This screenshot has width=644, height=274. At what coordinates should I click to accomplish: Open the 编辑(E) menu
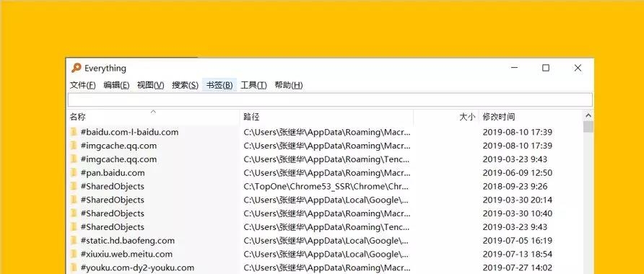[x=117, y=85]
